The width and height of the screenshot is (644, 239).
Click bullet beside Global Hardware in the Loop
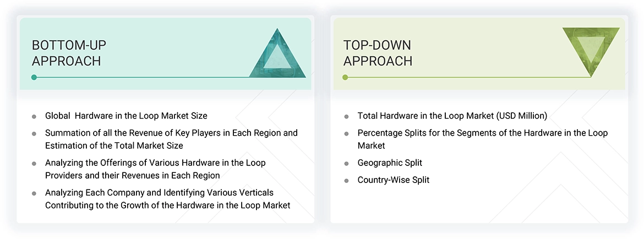(x=34, y=116)
